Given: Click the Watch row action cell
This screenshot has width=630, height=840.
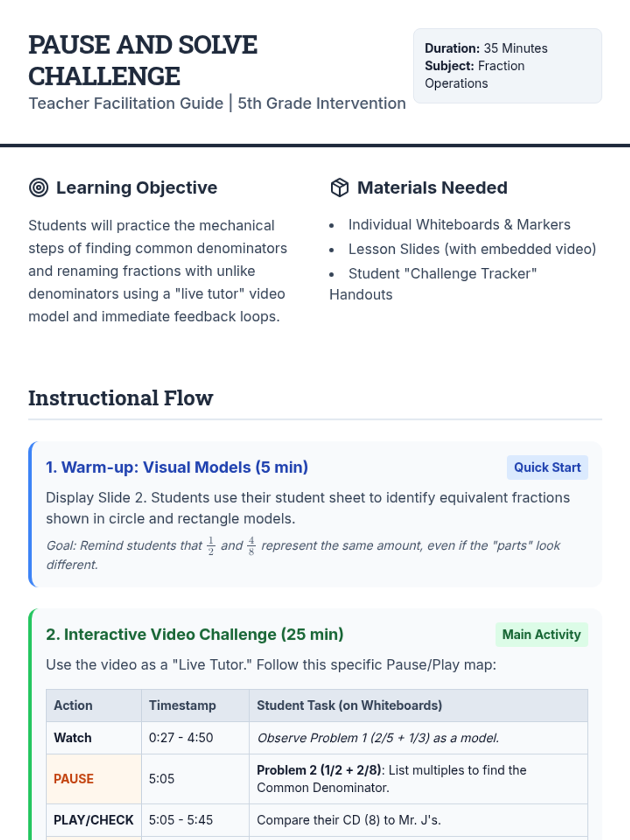Looking at the screenshot, I should 73,738.
